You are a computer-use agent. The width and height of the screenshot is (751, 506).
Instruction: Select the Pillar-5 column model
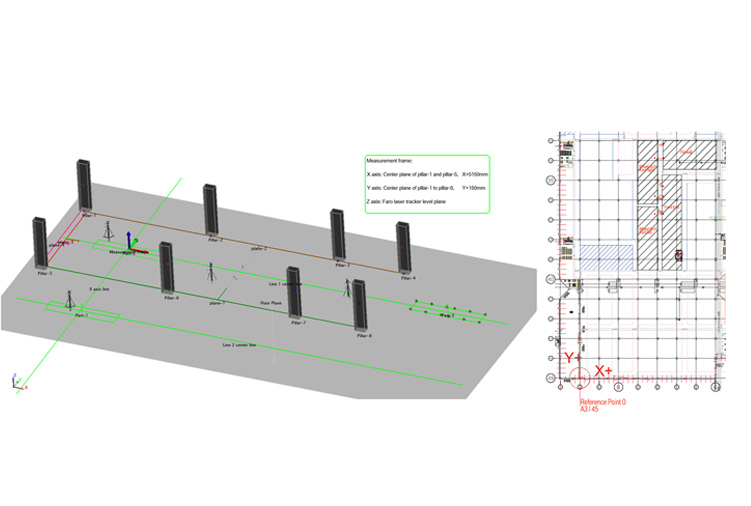(x=41, y=241)
